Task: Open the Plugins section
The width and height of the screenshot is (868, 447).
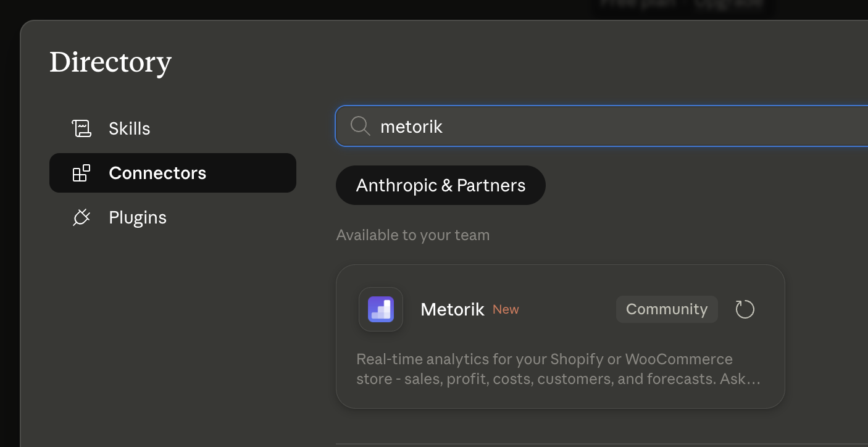Action: point(173,217)
